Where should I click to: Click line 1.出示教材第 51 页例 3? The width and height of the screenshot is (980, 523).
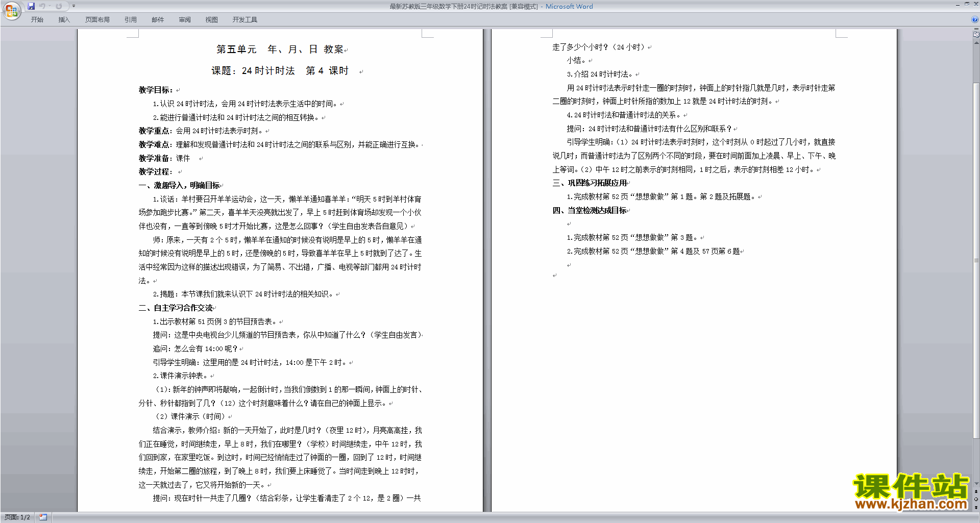tap(215, 322)
